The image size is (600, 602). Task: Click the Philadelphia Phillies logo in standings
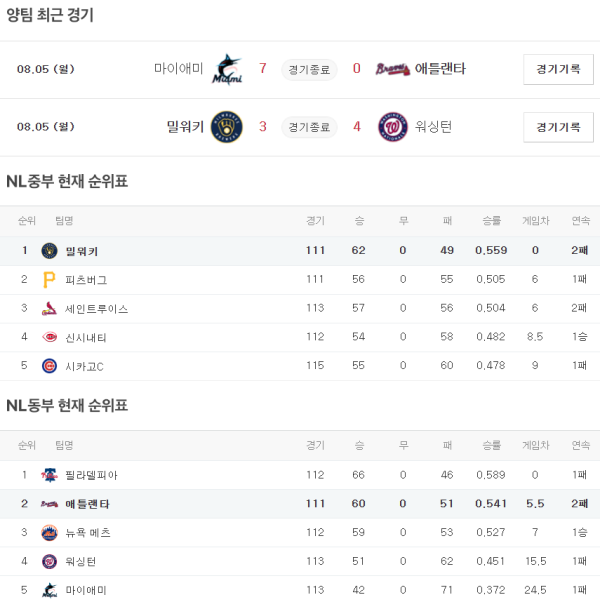pyautogui.click(x=49, y=475)
